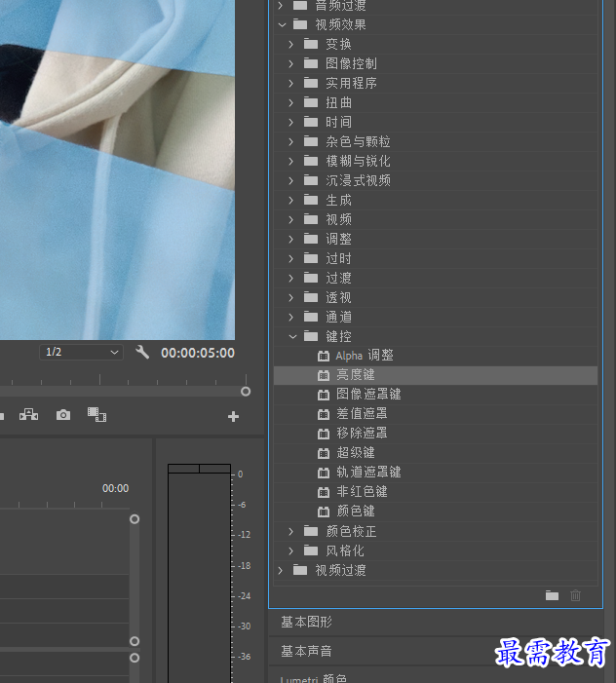Click the 扭曲 folder icon
The image size is (616, 683).
click(311, 102)
